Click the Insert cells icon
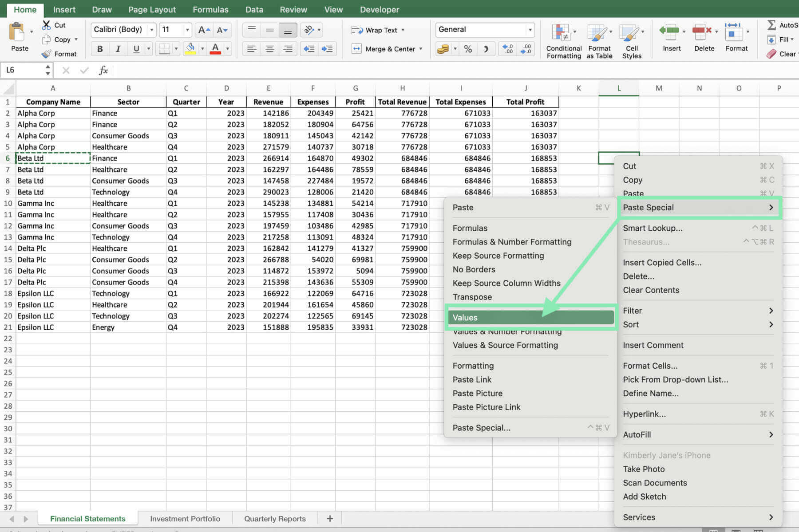 (x=670, y=32)
